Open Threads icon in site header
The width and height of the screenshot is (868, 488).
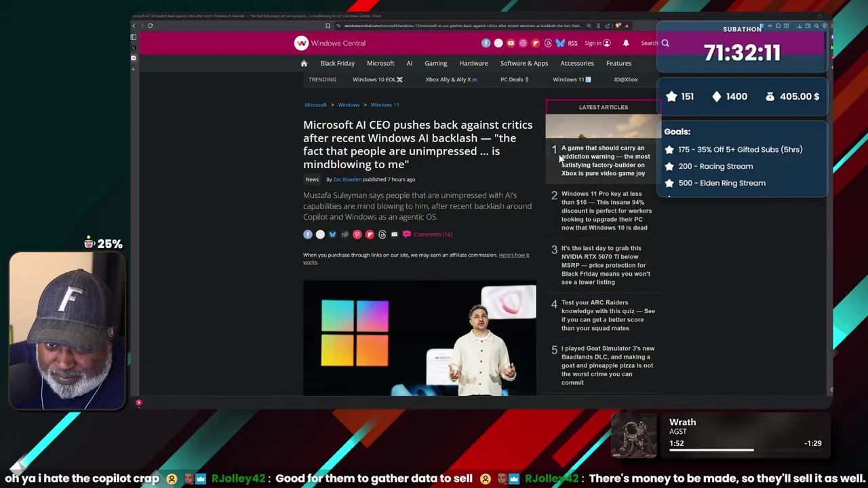pyautogui.click(x=548, y=43)
